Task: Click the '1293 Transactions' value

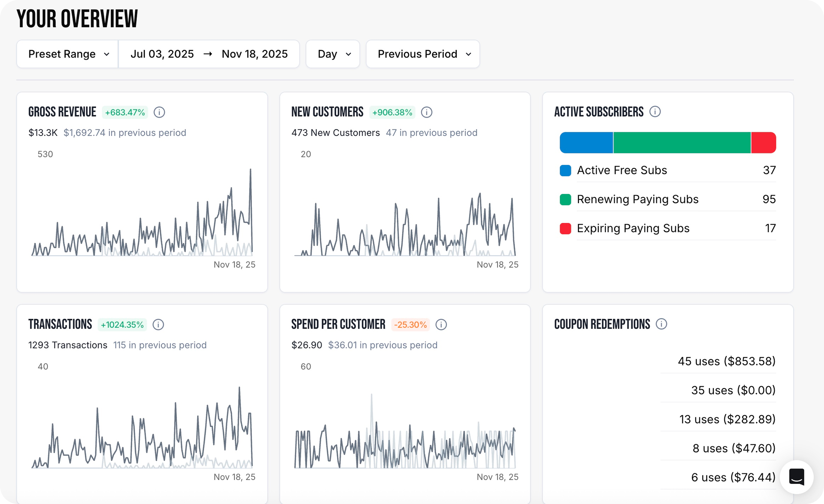Action: [x=68, y=345]
